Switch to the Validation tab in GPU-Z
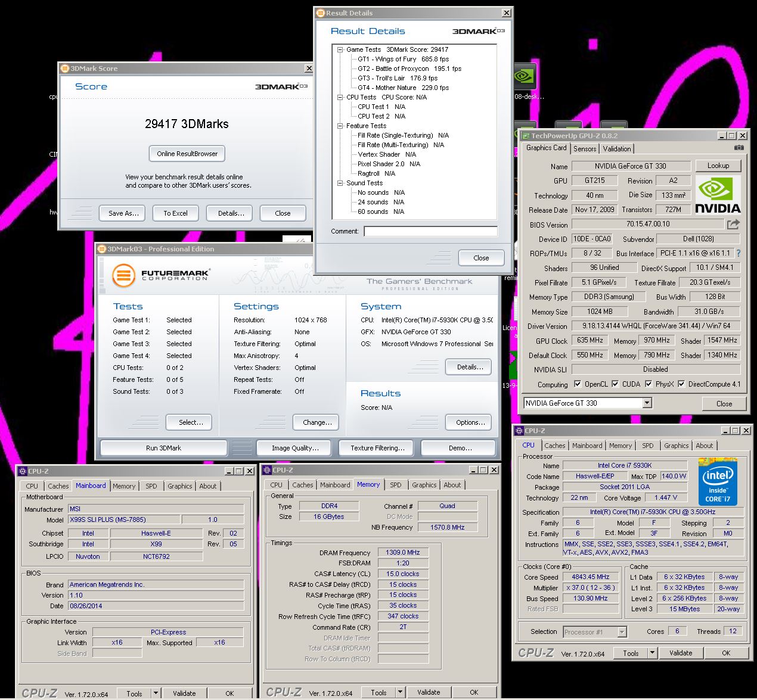 (x=616, y=149)
